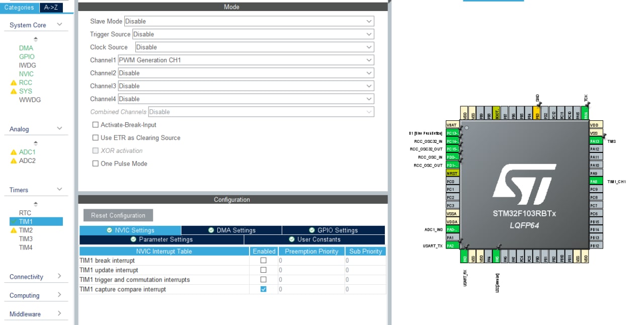Switch to the Categories tab
Image resolution: width=644 pixels, height=325 pixels.
19,8
